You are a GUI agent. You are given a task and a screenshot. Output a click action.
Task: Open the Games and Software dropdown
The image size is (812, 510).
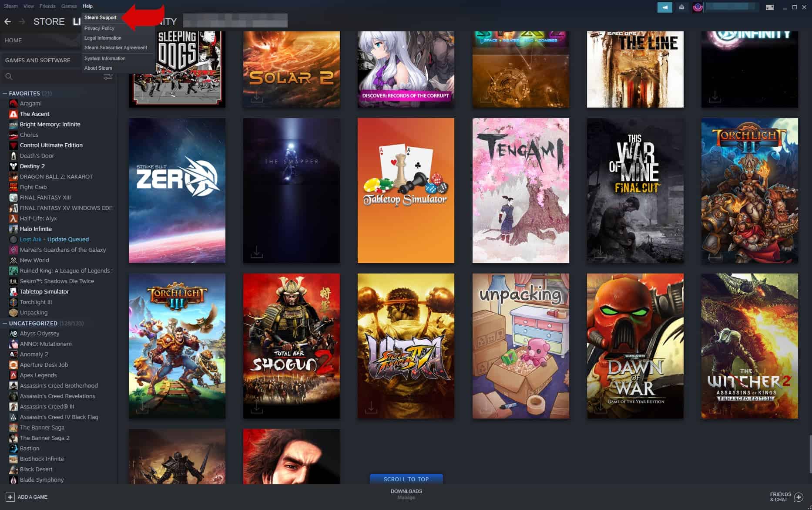click(x=41, y=60)
